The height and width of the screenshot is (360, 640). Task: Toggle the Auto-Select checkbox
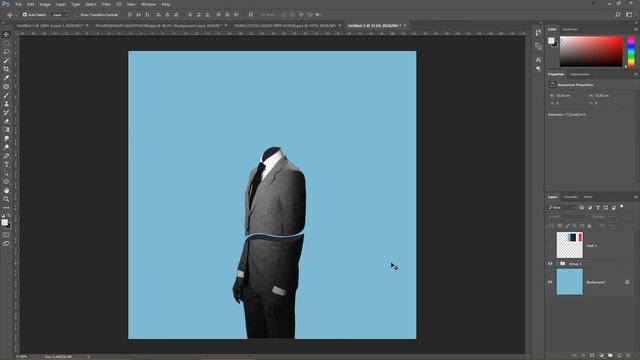(x=25, y=15)
